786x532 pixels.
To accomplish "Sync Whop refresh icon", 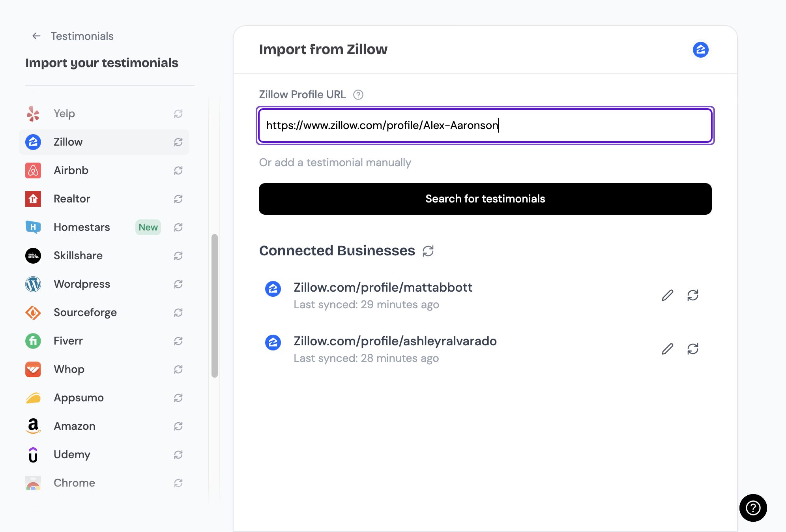I will (x=178, y=369).
